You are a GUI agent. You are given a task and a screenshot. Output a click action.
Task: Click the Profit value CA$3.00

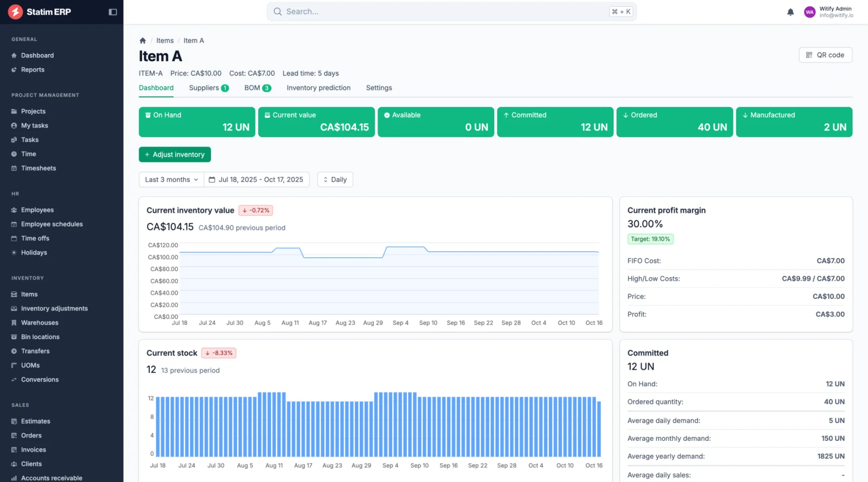(830, 314)
